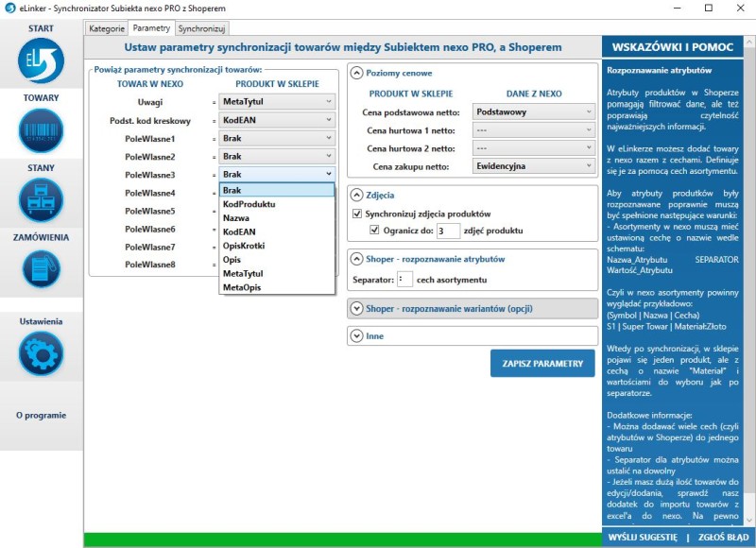Screen dimensions: 756x548
Task: Collapse the Zdjęcia section chevron
Action: pos(356,195)
